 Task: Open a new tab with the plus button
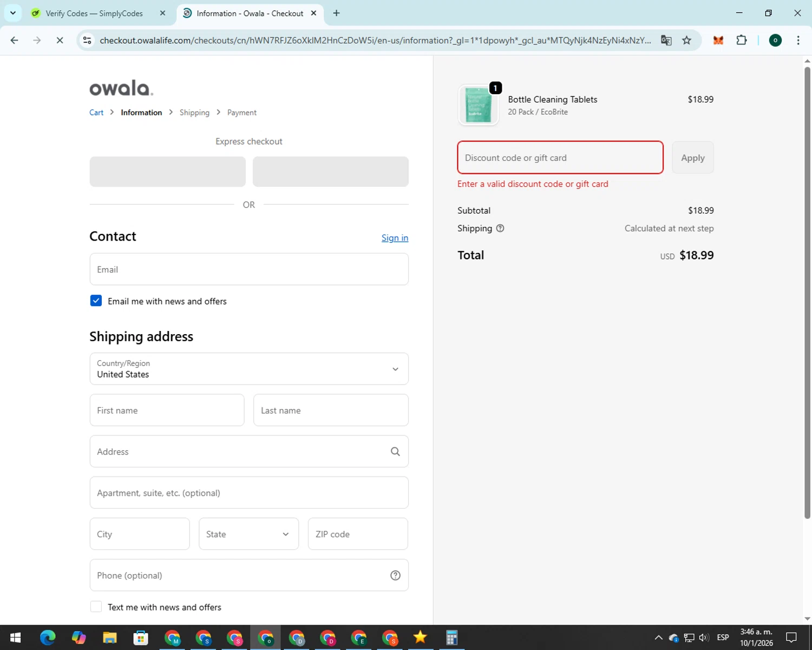pyautogui.click(x=336, y=13)
